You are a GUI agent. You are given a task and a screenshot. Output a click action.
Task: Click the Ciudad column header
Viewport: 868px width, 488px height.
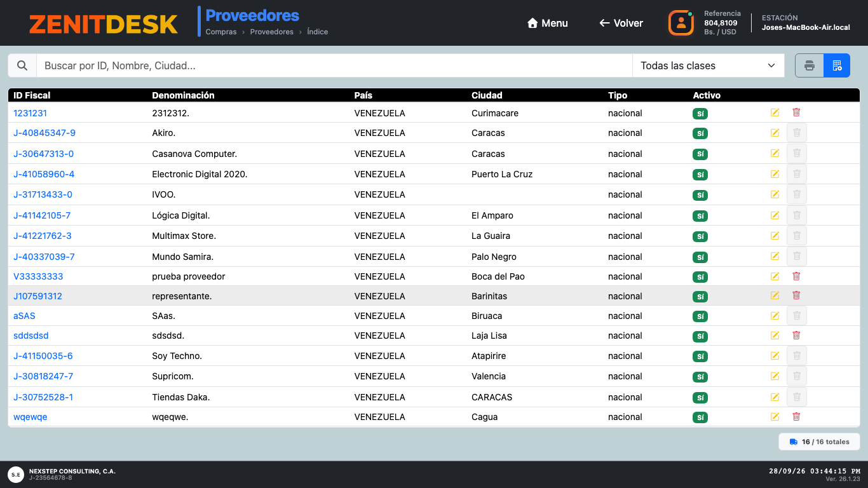(487, 95)
